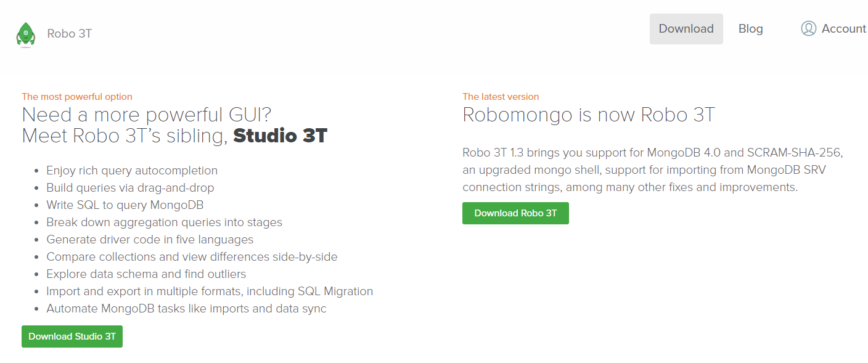Viewport: 868px width, 363px height.
Task: Select 'Write SQL to query MongoDB' bullet
Action: point(125,205)
